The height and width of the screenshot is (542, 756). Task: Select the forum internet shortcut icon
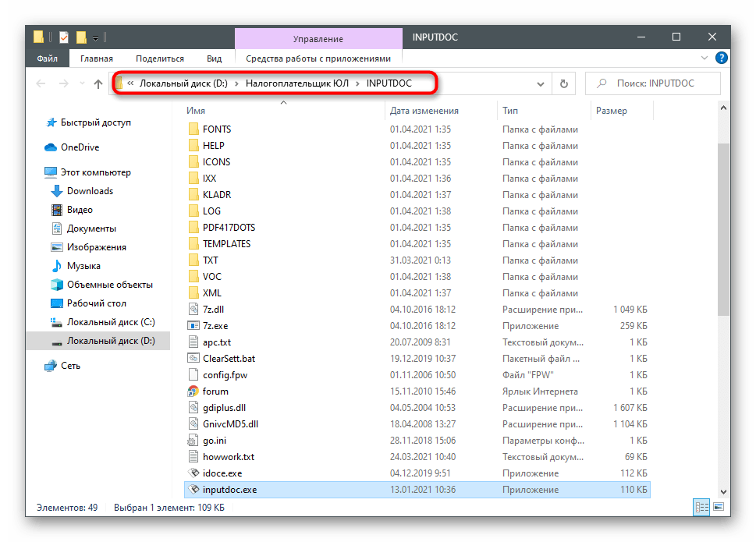coord(193,391)
